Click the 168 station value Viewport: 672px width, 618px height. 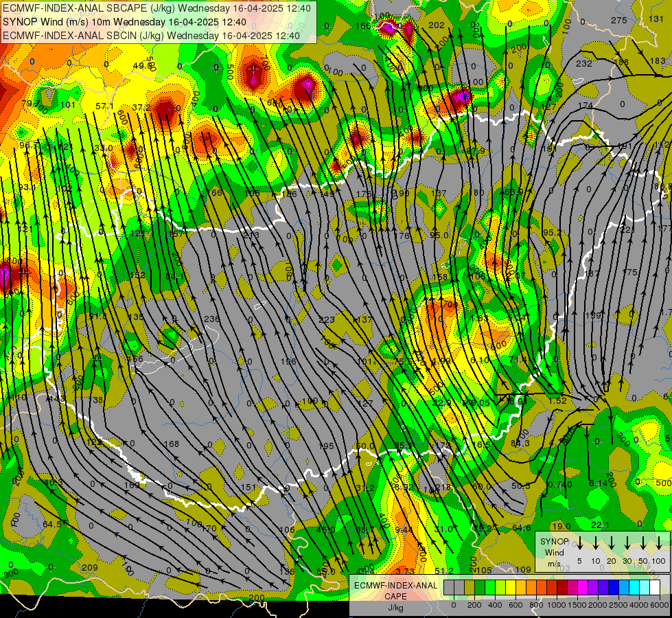click(172, 444)
